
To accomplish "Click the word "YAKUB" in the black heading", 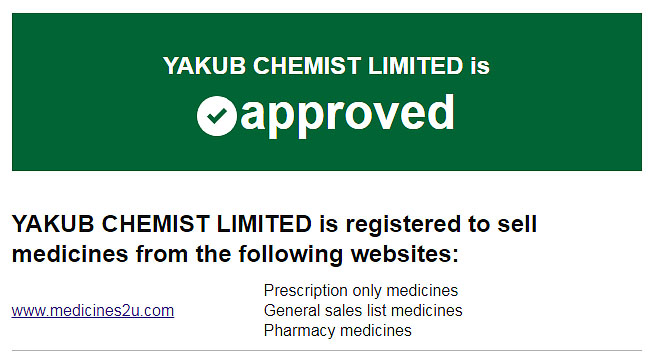I will (53, 224).
